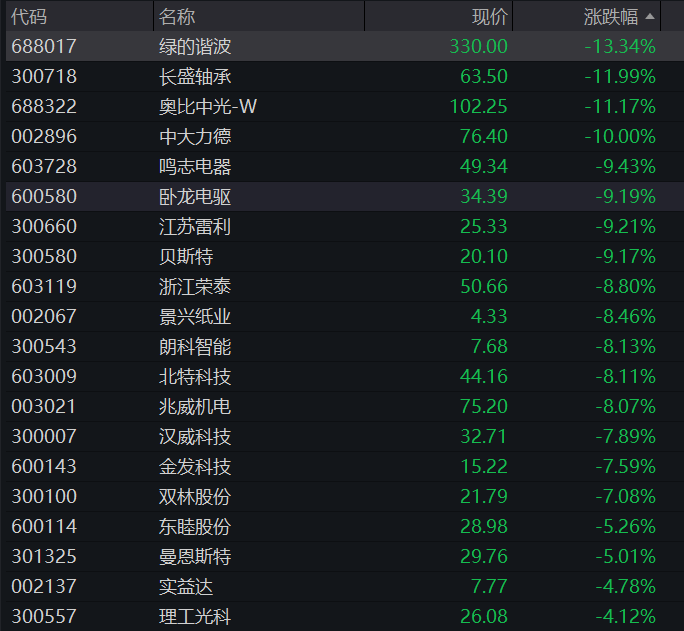Open the 景兴纸业 stock
Screen dimensions: 684x631
point(195,317)
